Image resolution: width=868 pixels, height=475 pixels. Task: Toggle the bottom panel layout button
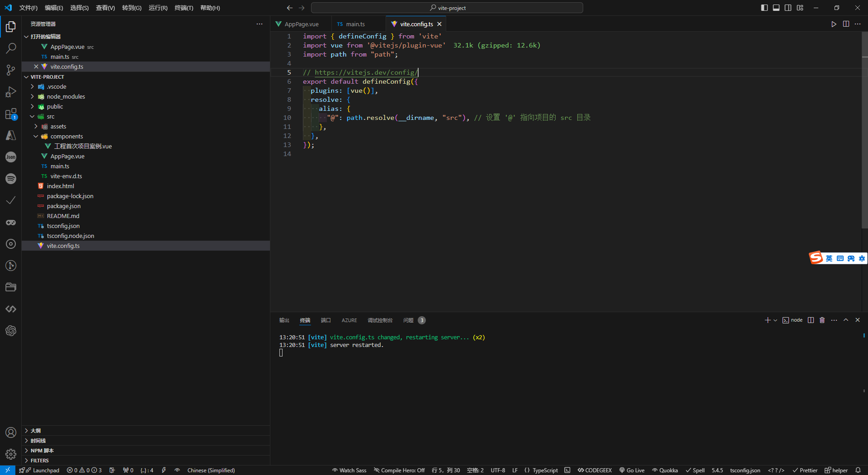(776, 8)
